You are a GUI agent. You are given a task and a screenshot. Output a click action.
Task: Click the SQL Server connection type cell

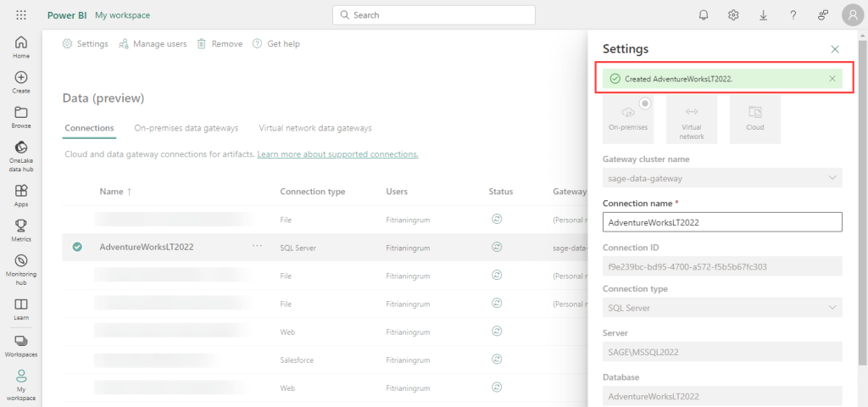click(298, 248)
